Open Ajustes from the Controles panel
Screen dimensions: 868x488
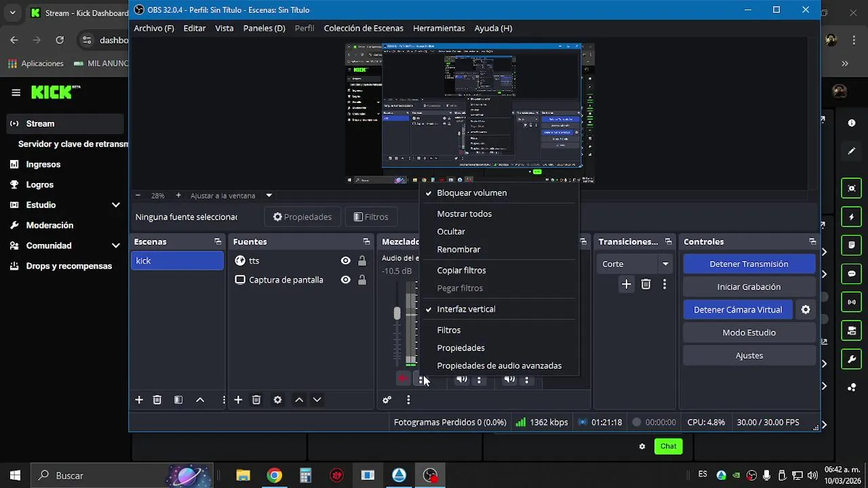749,356
